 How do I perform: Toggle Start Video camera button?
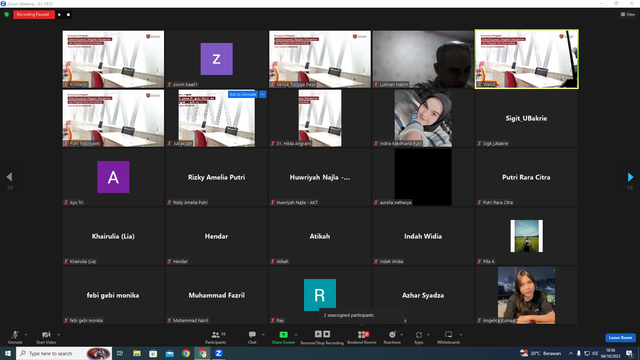pos(46,335)
